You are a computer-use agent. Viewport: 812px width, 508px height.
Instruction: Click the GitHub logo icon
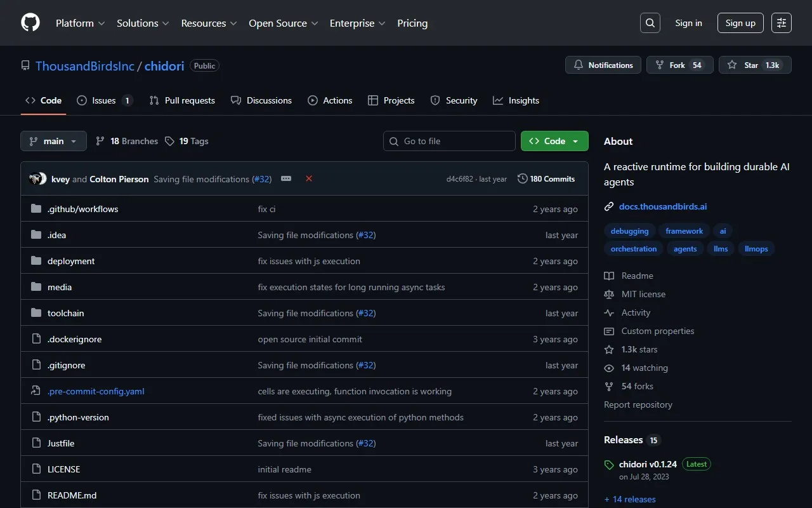click(30, 23)
